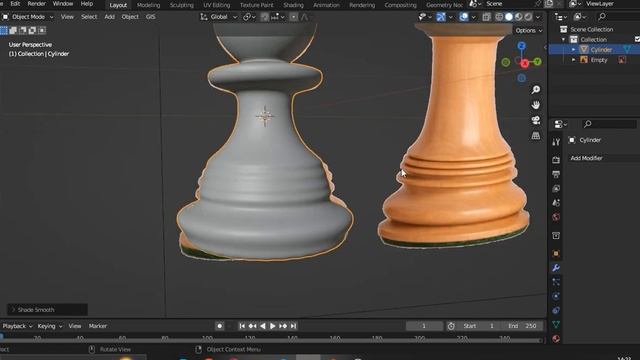Switch to solid shading
The width and height of the screenshot is (640, 360).
tap(509, 17)
